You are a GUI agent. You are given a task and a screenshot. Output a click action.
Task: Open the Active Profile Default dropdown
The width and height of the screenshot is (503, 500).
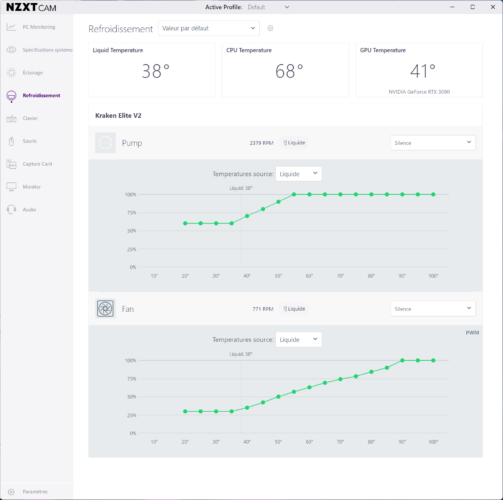268,7
